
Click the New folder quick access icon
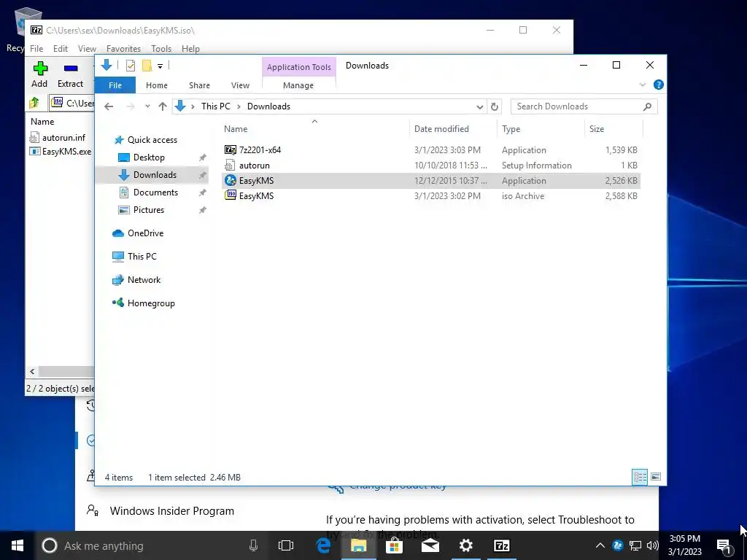(x=147, y=66)
